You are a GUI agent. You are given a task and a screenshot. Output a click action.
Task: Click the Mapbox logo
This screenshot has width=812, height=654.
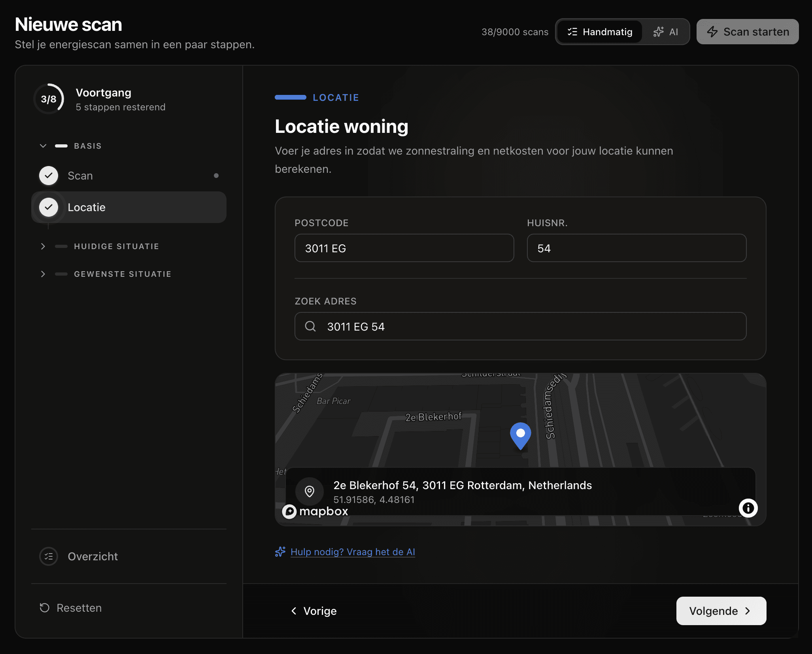315,511
